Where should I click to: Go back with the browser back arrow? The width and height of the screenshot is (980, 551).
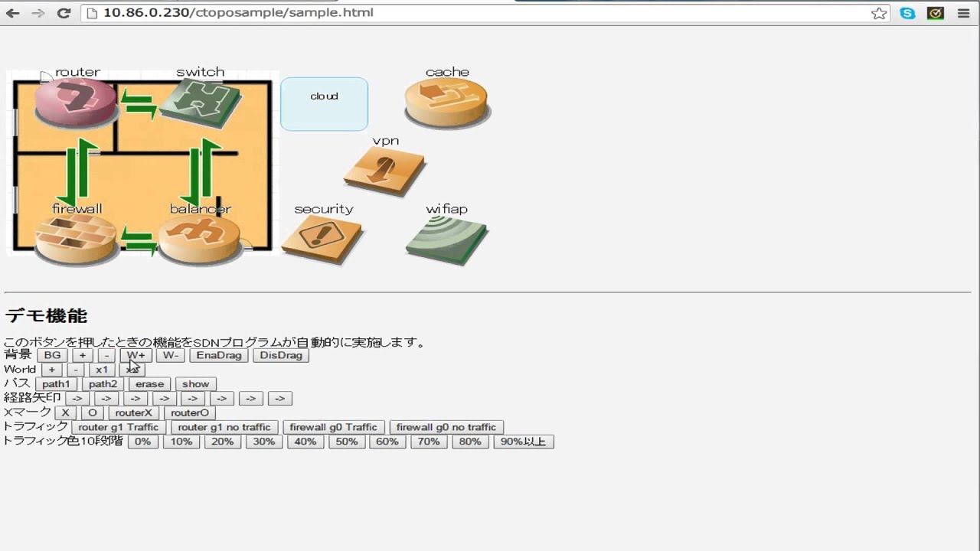13,13
